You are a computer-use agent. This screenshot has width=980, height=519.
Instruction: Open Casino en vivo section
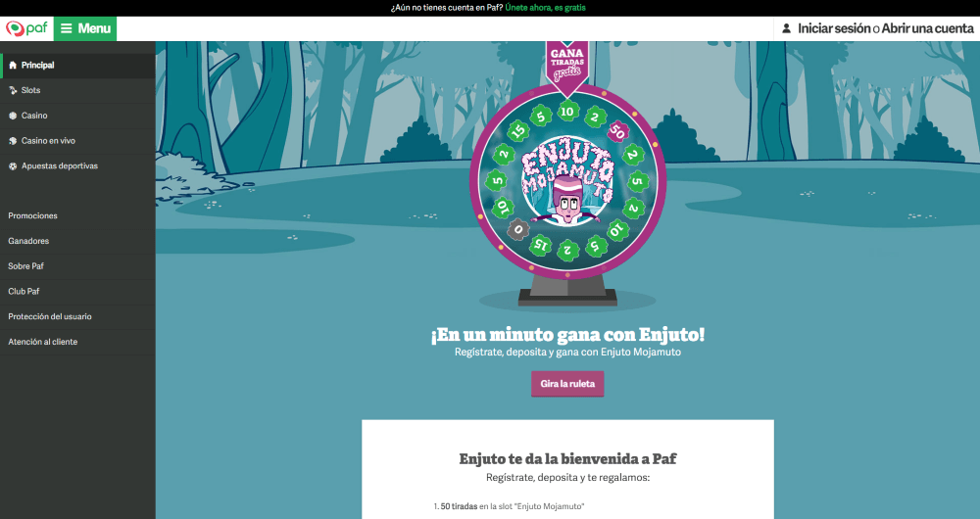pos(77,141)
